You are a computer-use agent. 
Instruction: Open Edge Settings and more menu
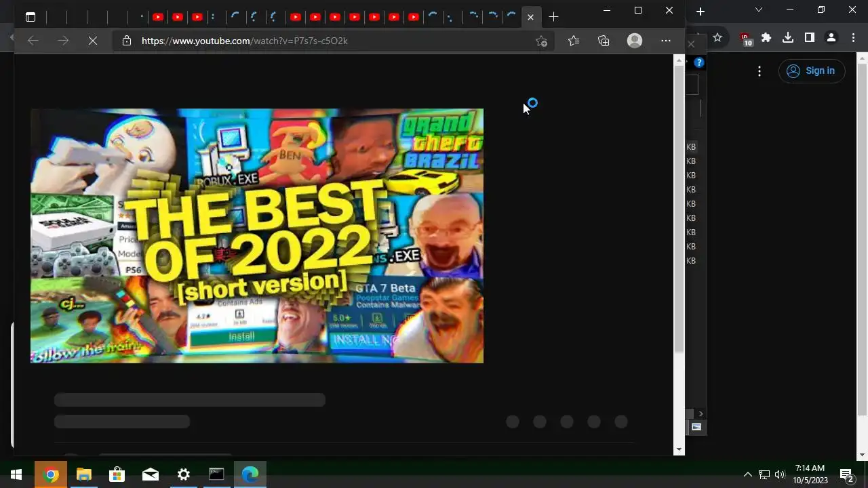[666, 41]
